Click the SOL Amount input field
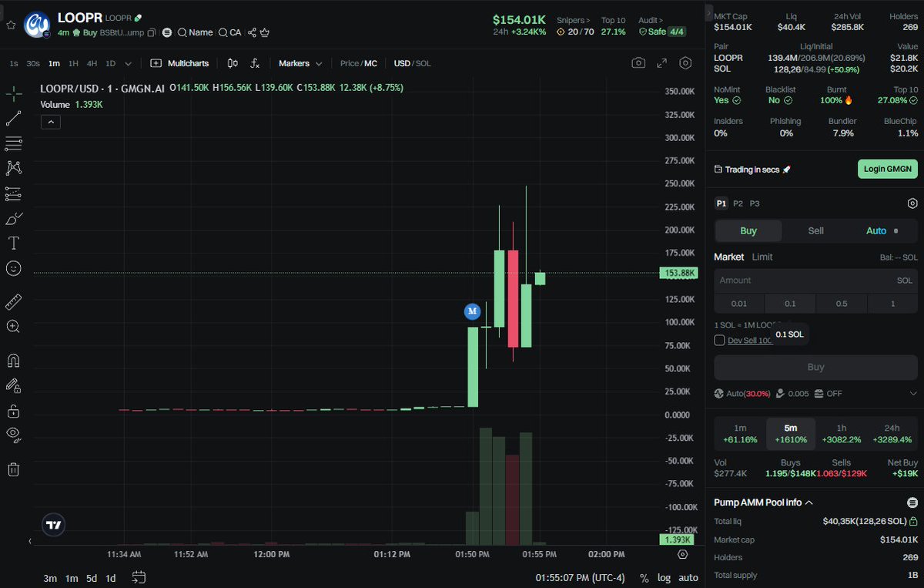The height and width of the screenshot is (588, 924). pyautogui.click(x=815, y=281)
